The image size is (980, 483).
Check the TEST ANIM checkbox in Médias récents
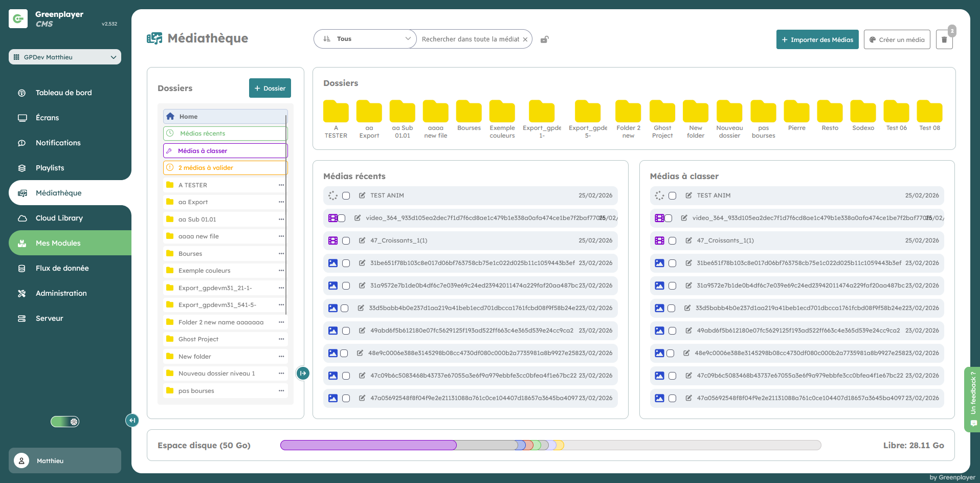pos(346,195)
